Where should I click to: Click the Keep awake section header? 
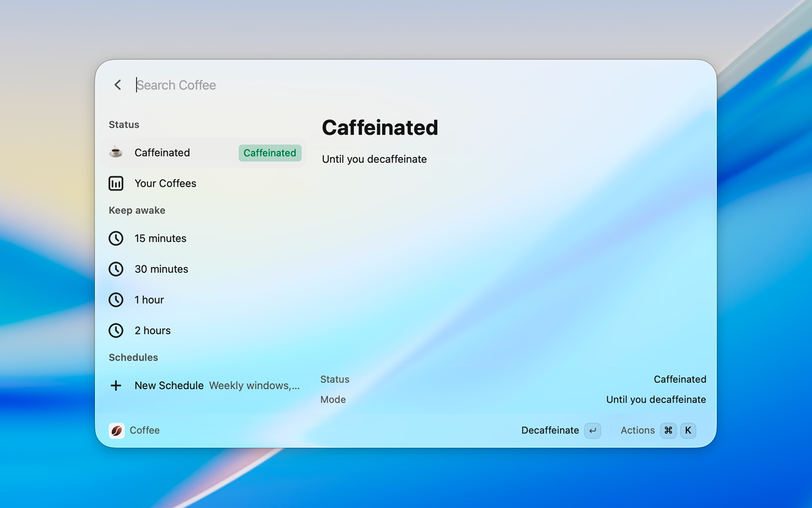click(137, 210)
